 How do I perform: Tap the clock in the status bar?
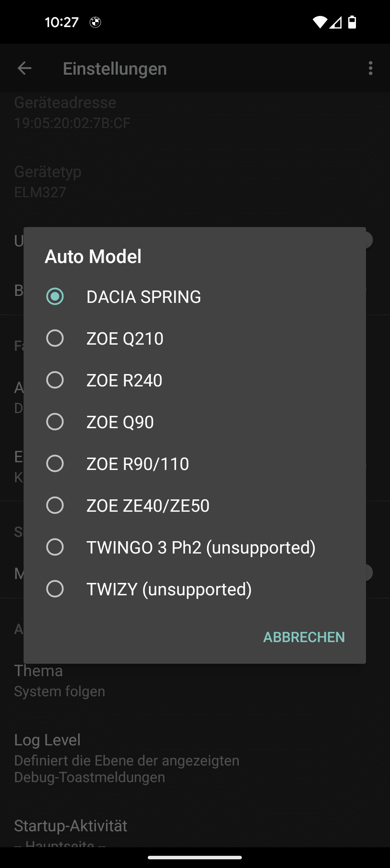click(62, 22)
